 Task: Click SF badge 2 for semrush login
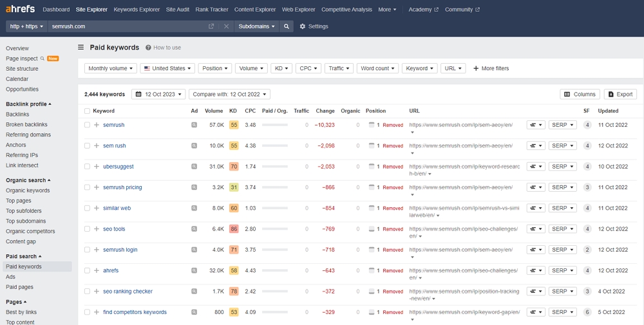coord(587,250)
